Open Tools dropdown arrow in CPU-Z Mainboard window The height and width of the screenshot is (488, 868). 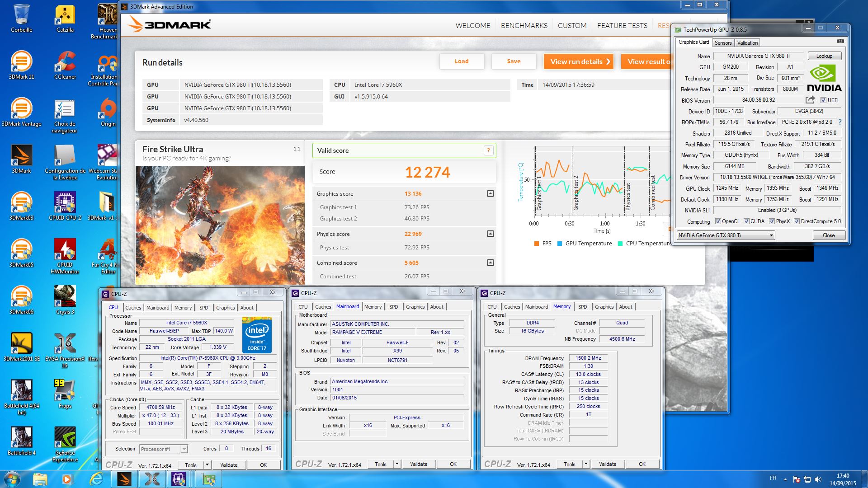click(397, 464)
